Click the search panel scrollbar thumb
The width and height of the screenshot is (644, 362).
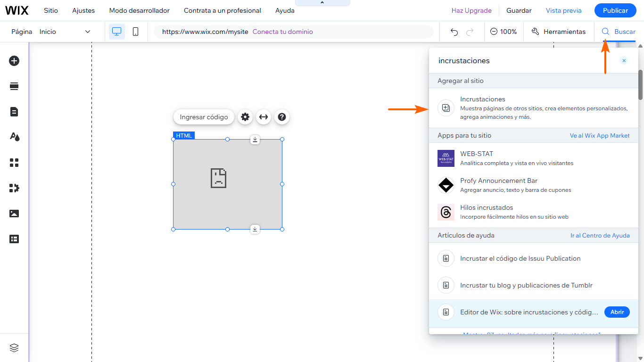pos(640,85)
